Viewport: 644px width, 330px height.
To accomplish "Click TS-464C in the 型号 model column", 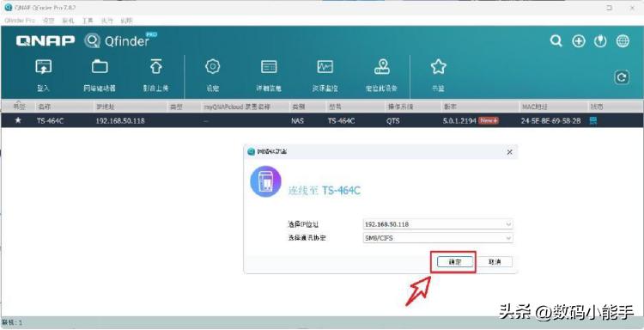I will pyautogui.click(x=341, y=121).
